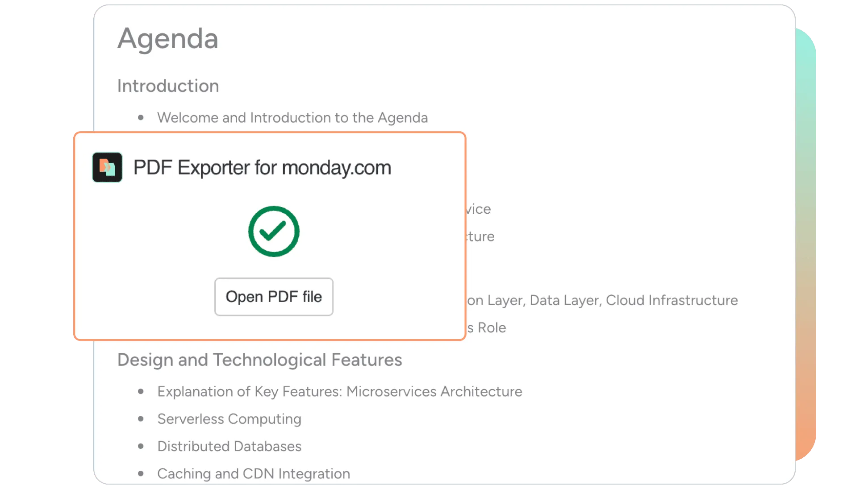Click the gradient colored strip behind document
The height and width of the screenshot is (489, 868).
click(806, 245)
